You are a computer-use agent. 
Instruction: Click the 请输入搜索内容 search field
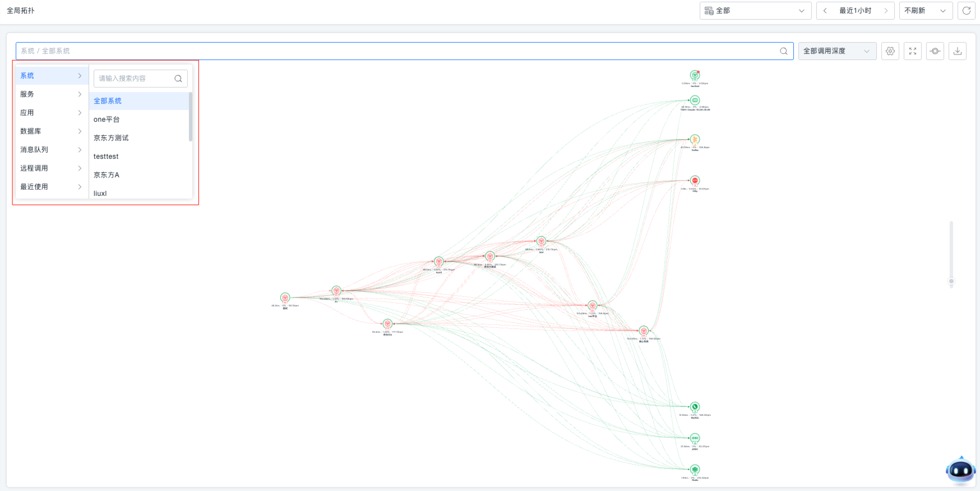(135, 79)
